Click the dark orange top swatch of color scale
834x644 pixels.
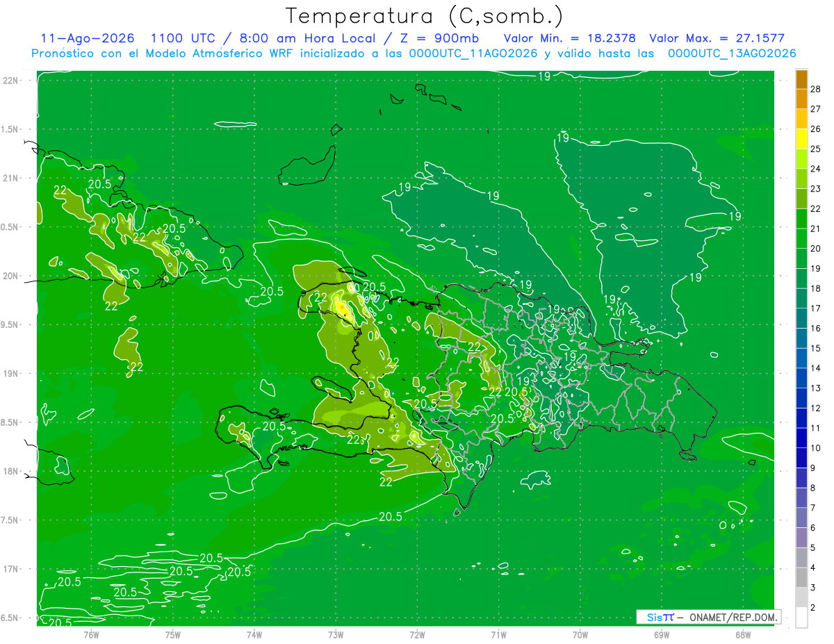coord(801,79)
